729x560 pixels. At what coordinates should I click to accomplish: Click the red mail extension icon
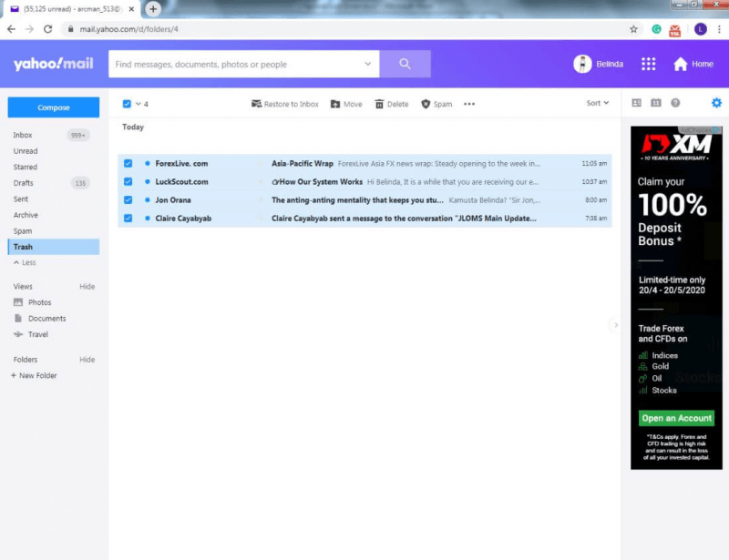pos(674,30)
